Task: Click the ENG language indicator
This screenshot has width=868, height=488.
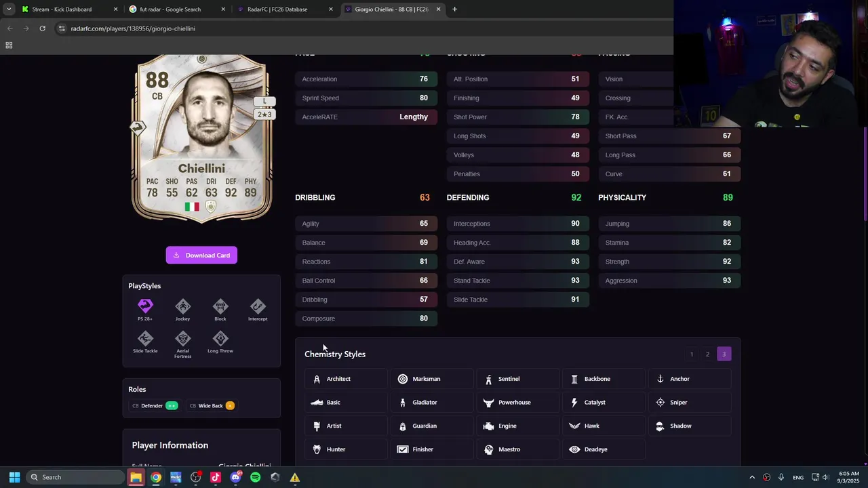Action: 798,477
